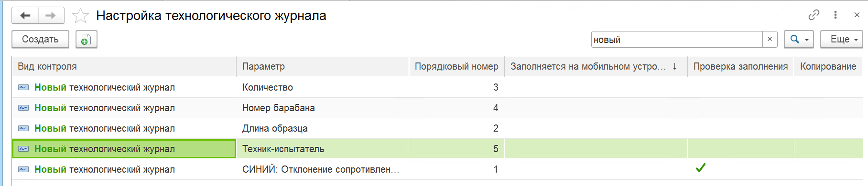
Task: Go back with the left arrow button
Action: tap(25, 16)
